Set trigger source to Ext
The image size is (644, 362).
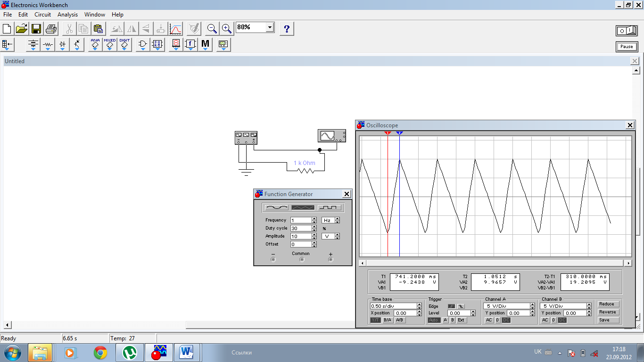pos(461,320)
